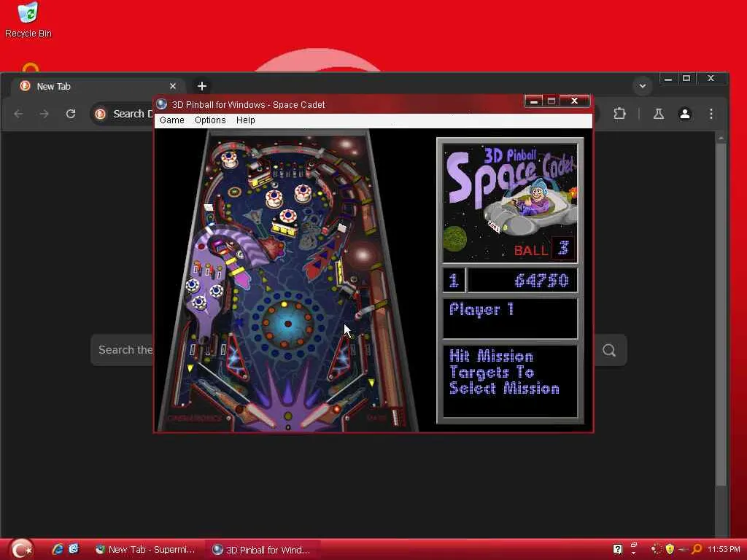Click the Space Cadet logo image
The height and width of the screenshot is (560, 747).
click(510, 203)
